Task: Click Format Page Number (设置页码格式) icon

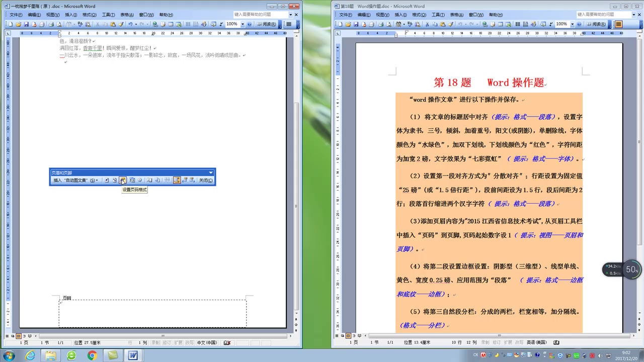Action: (123, 180)
